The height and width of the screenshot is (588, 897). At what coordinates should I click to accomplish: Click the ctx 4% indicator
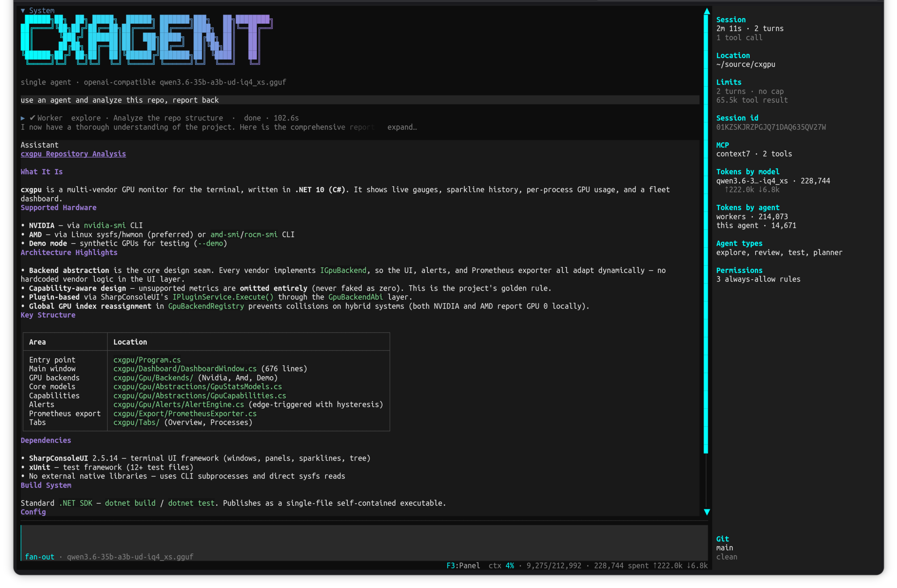(x=501, y=565)
